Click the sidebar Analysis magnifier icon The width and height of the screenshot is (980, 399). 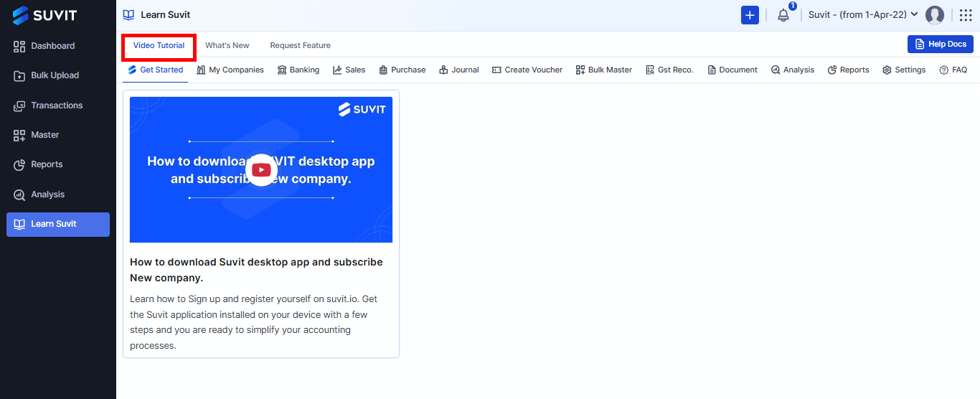tap(19, 194)
